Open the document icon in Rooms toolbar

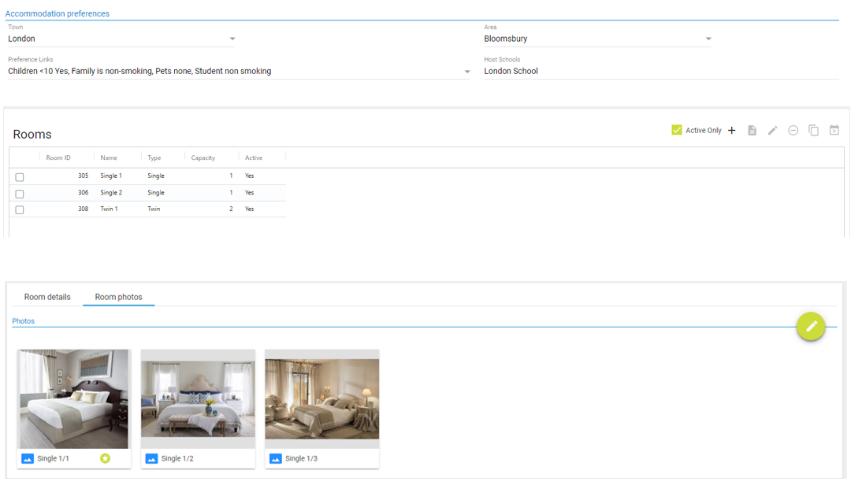(752, 130)
